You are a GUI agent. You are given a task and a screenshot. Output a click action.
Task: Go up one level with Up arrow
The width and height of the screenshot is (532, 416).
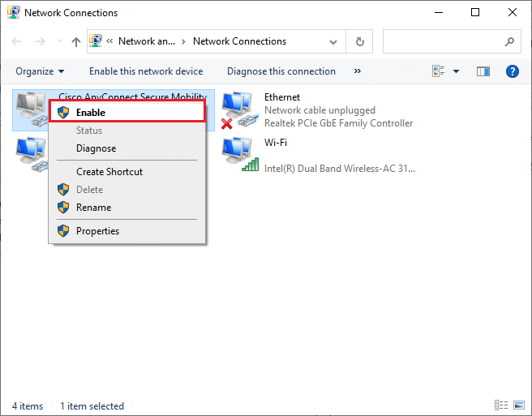[76, 41]
